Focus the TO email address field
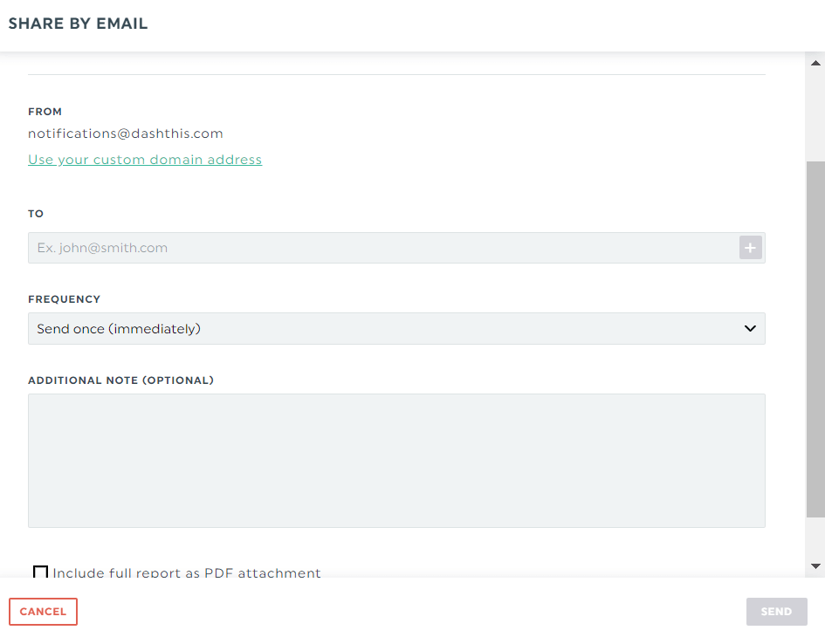Screen dimensions: 825x644 click(383, 248)
